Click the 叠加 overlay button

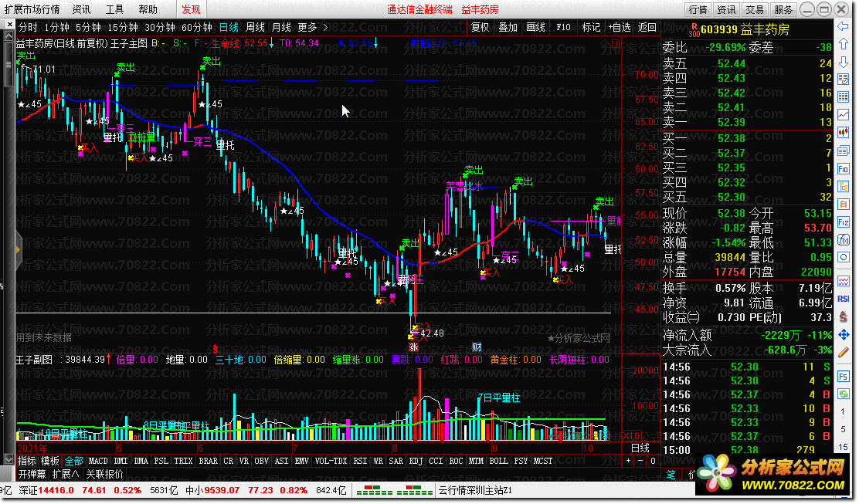(508, 27)
